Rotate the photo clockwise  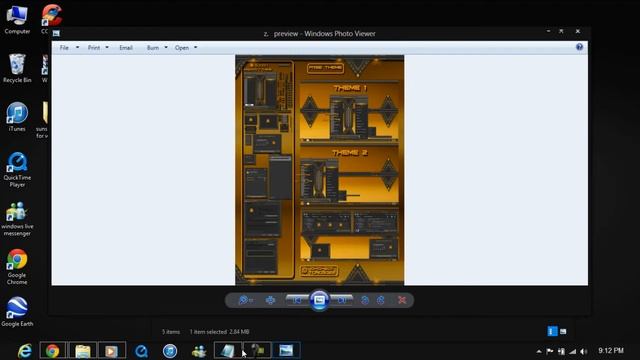(x=381, y=300)
